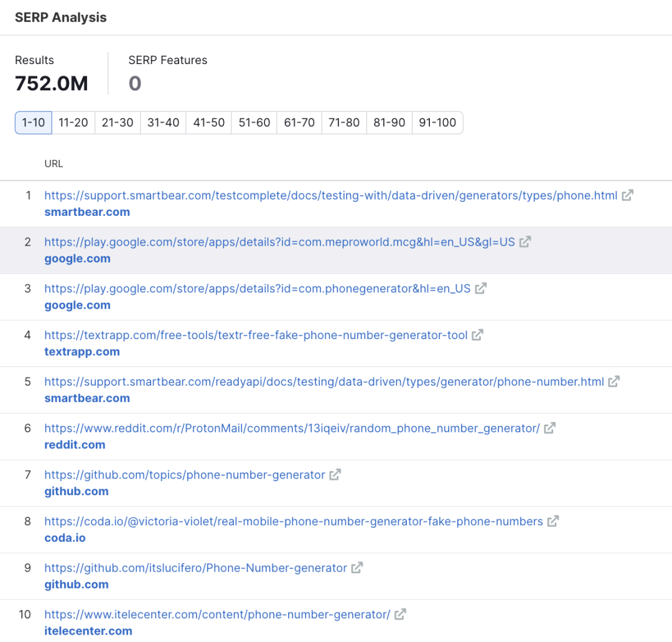Click the URL column header
Screen dimensions: 672x642
(54, 164)
